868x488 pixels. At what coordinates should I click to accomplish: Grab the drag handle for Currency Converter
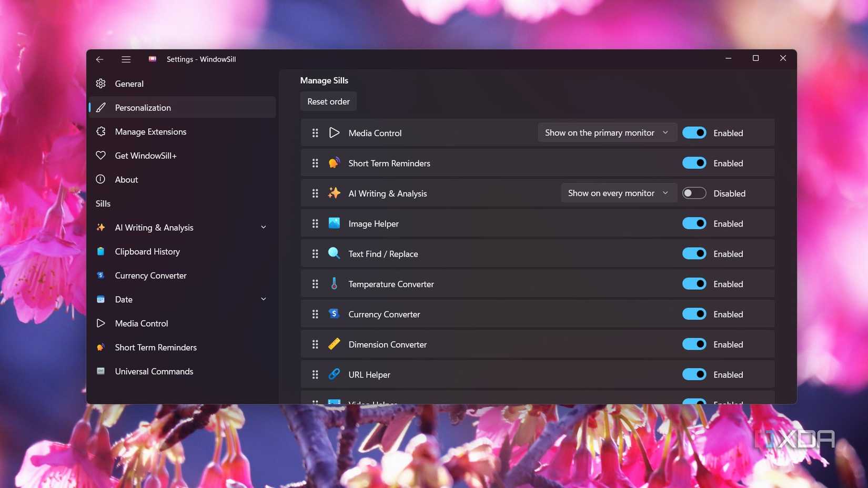pyautogui.click(x=315, y=314)
